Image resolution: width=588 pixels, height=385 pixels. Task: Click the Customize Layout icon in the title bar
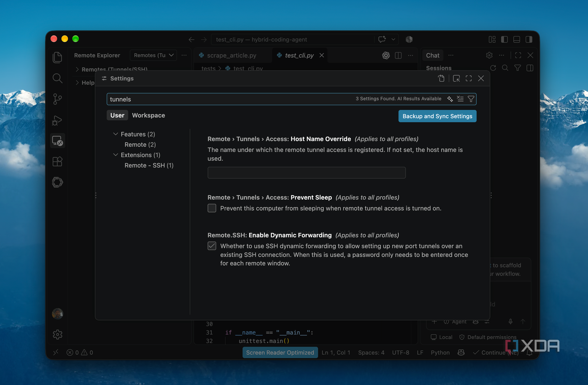(492, 40)
